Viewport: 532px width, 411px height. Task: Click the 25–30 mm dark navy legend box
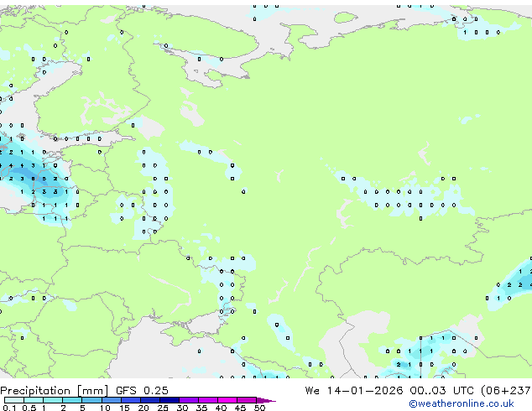170,400
